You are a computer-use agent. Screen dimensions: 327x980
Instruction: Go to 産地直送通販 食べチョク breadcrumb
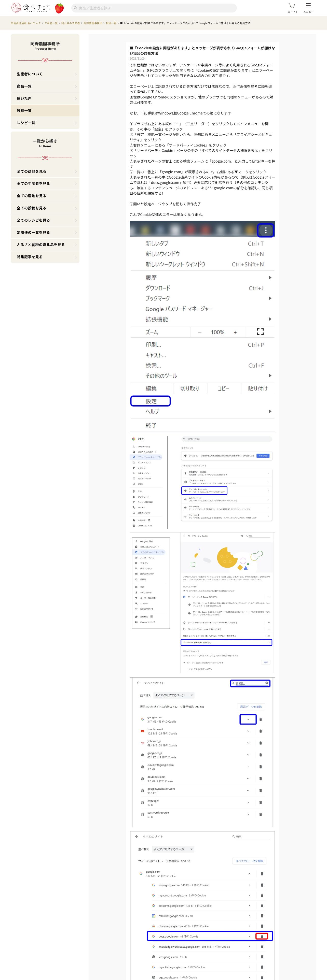tap(25, 23)
